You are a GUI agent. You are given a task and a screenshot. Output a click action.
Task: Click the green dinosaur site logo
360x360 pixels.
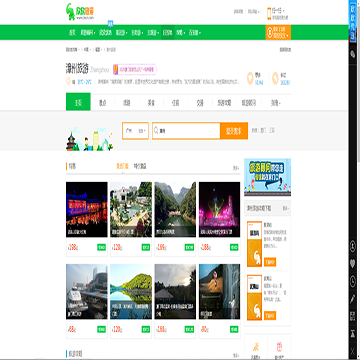pyautogui.click(x=80, y=12)
